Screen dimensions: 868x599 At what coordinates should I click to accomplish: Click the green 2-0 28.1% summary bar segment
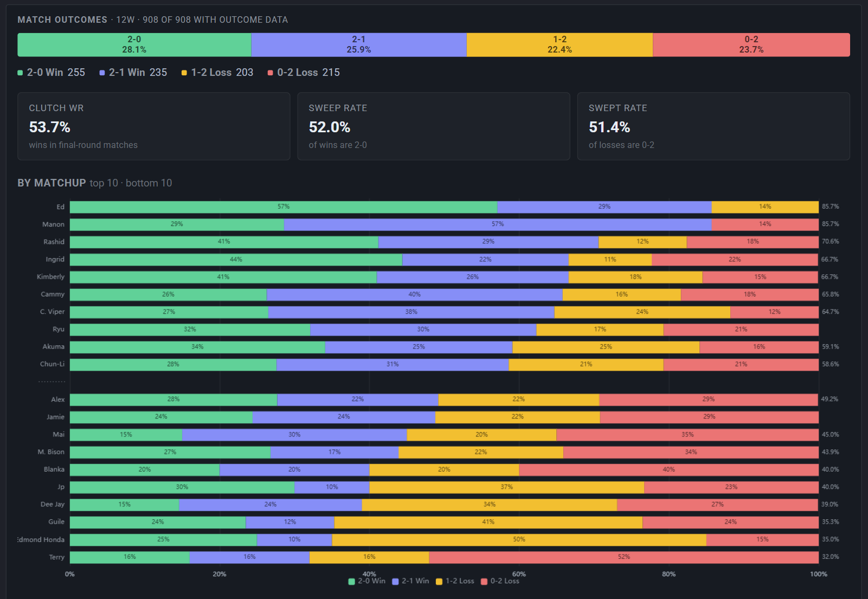click(x=134, y=44)
